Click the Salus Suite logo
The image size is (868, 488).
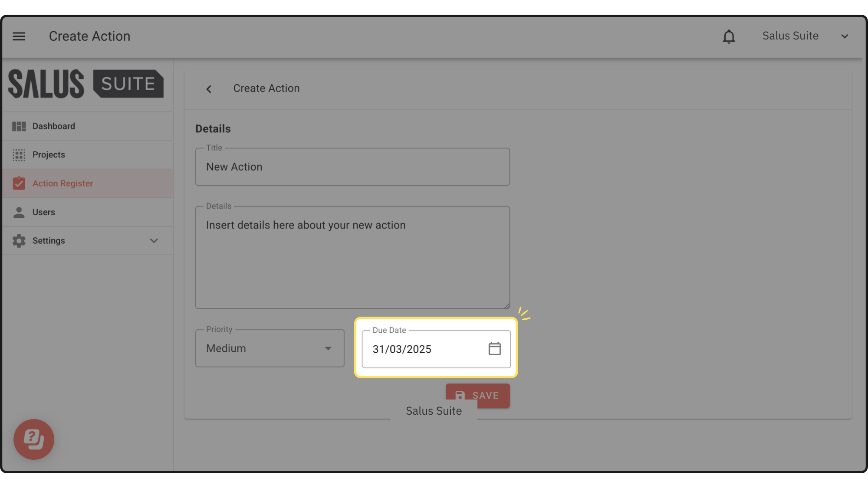[x=86, y=84]
